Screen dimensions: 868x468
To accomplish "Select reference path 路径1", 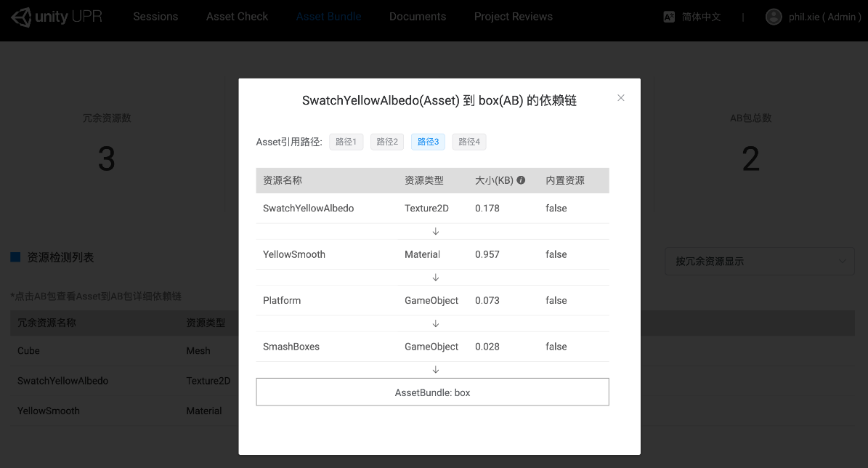I will (x=346, y=142).
